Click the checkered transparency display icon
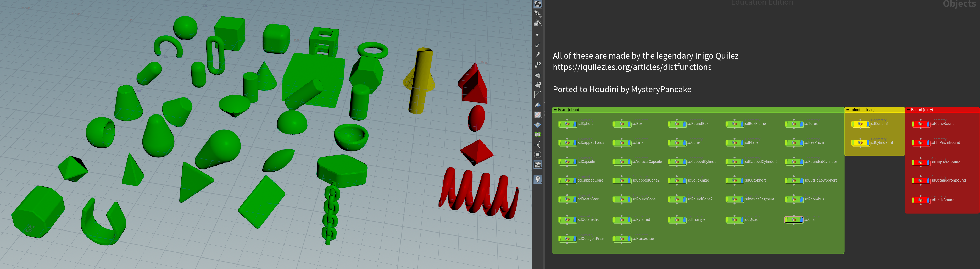980x269 pixels. pyautogui.click(x=538, y=114)
